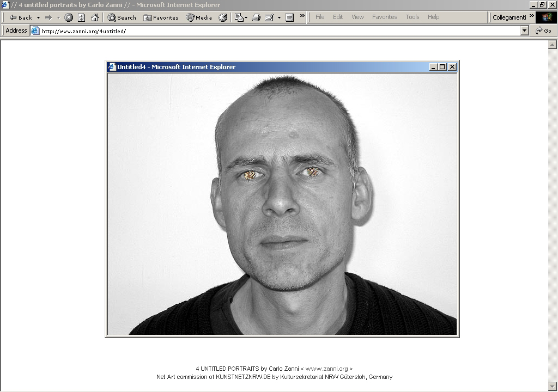Go to the home page icon
The width and height of the screenshot is (558, 392).
pyautogui.click(x=95, y=17)
